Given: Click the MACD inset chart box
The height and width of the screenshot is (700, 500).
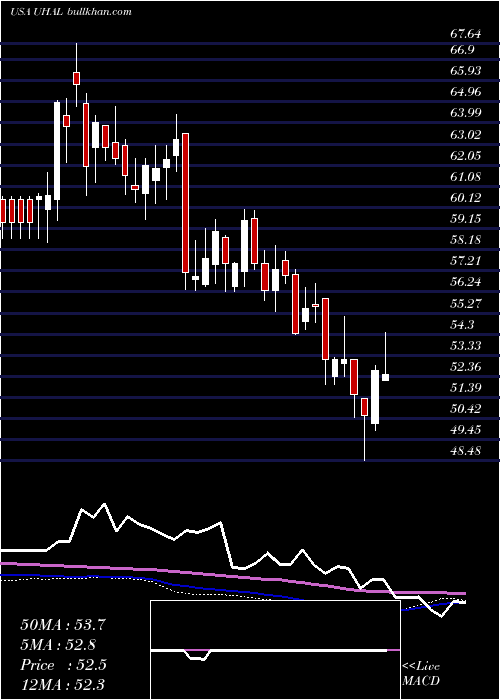Looking at the screenshot, I should click(x=275, y=650).
